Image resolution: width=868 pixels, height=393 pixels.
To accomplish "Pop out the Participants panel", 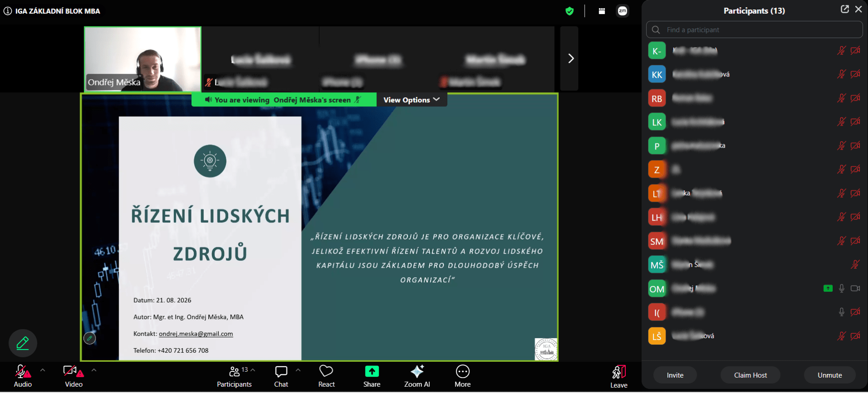I will pos(844,9).
